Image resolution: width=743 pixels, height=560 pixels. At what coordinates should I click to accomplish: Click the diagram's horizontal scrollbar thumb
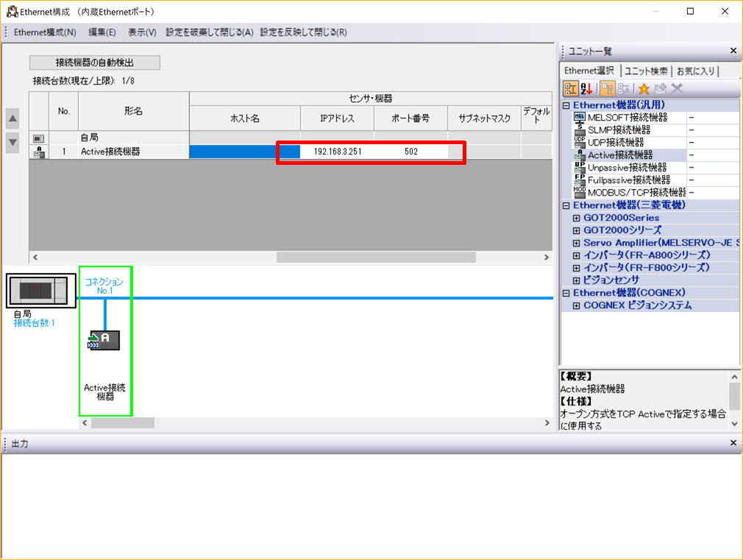click(x=123, y=422)
